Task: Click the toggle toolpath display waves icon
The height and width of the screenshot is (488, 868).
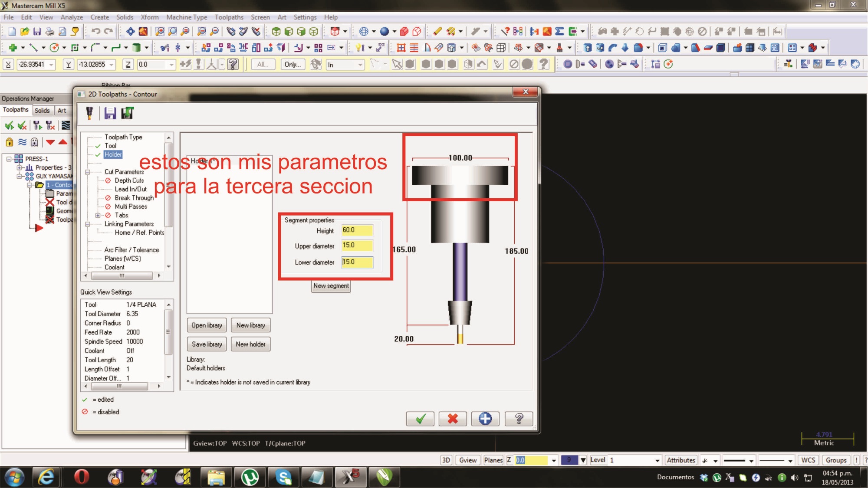Action: point(22,142)
